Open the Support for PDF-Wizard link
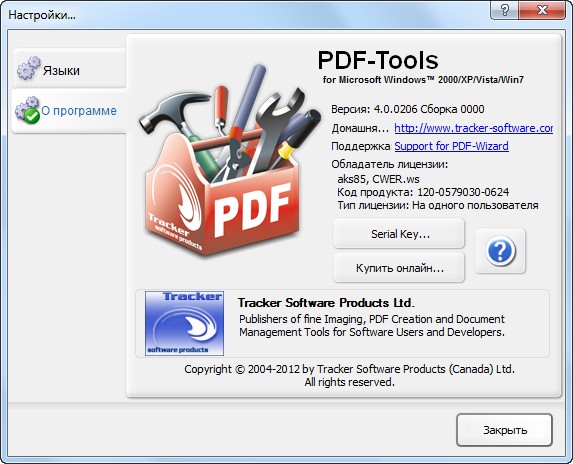This screenshot has width=573, height=464. pyautogui.click(x=451, y=146)
